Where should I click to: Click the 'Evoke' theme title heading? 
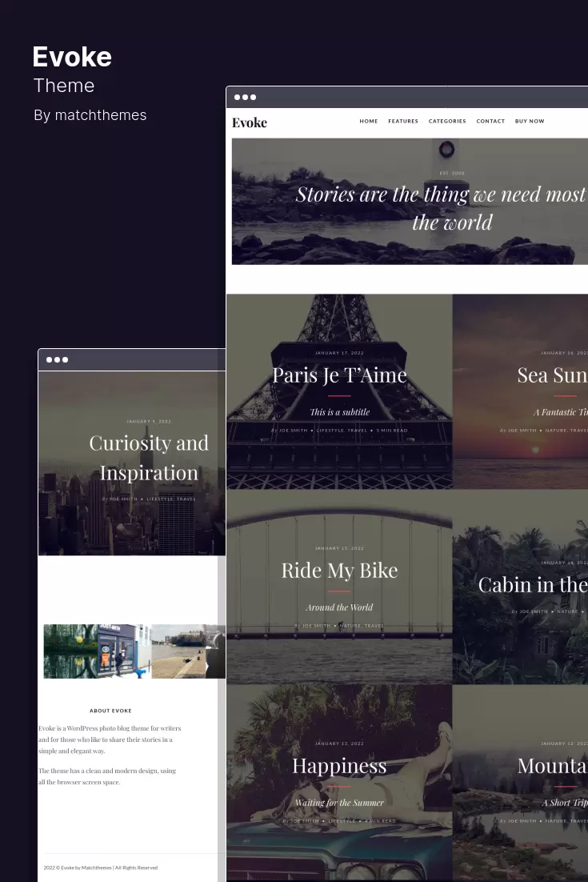coord(72,57)
